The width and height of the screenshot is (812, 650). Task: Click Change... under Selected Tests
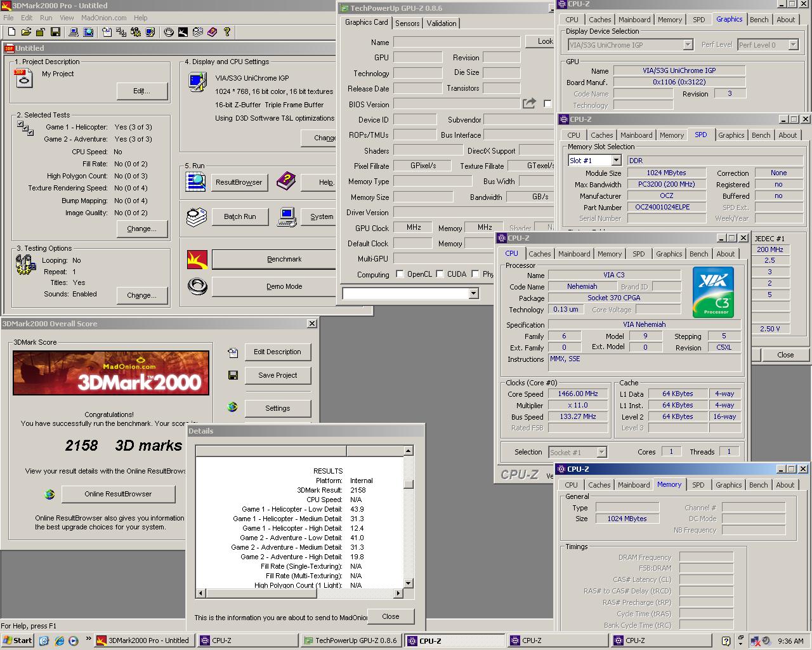[142, 229]
